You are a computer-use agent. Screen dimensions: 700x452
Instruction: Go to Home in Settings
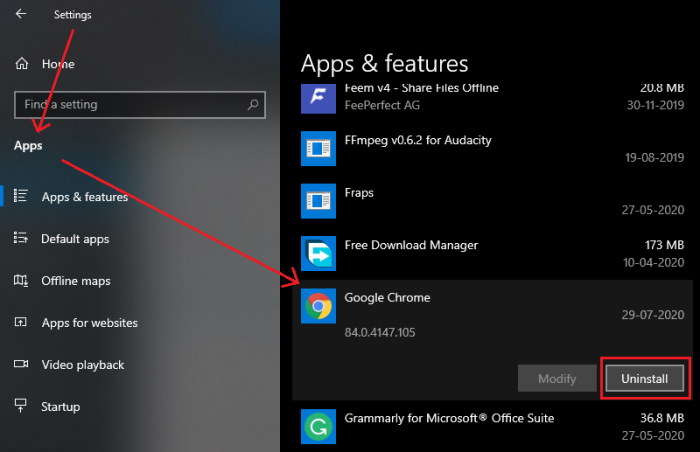[58, 64]
